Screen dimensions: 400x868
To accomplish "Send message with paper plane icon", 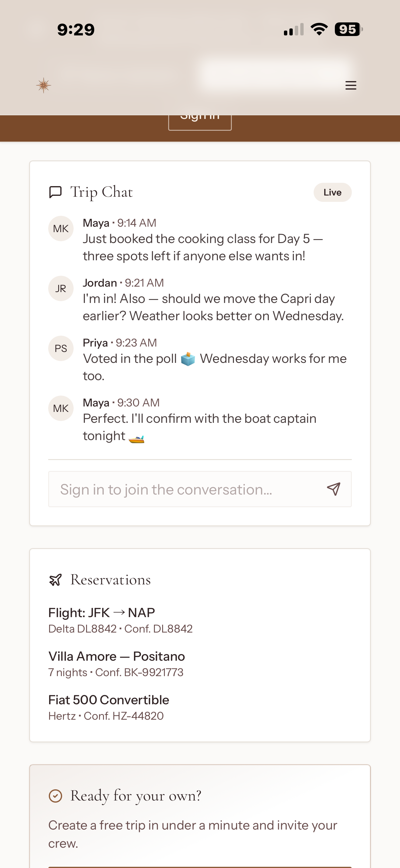I will point(334,489).
